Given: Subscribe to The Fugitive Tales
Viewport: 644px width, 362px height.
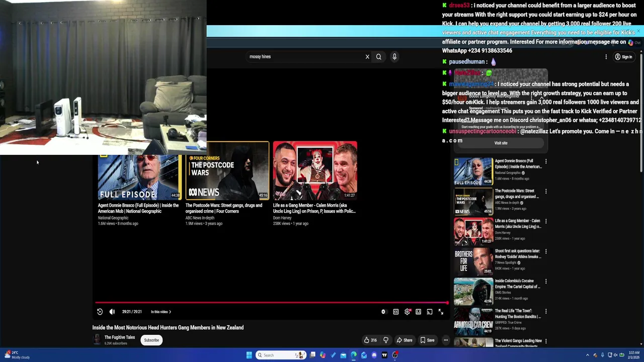Looking at the screenshot, I should tap(151, 340).
